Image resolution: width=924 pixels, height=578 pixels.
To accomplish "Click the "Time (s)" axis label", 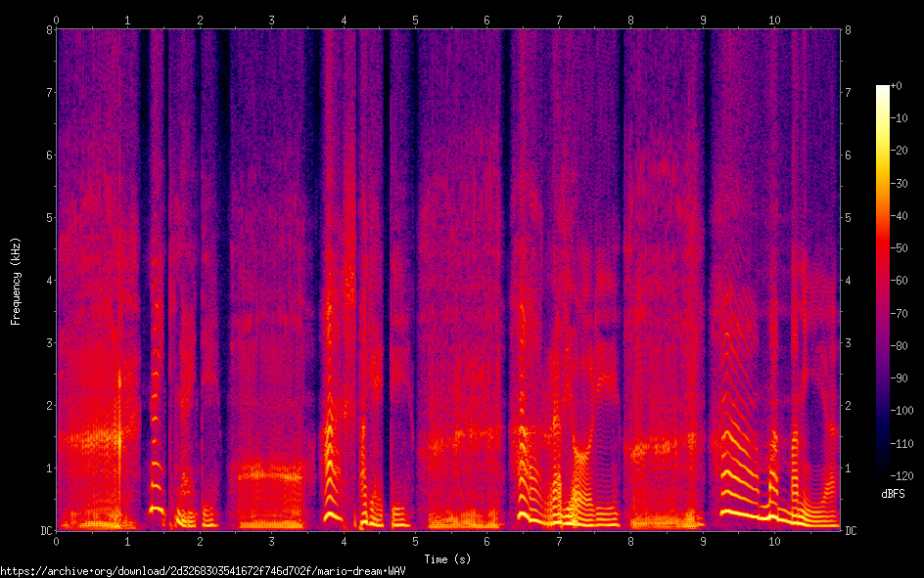I will (447, 559).
